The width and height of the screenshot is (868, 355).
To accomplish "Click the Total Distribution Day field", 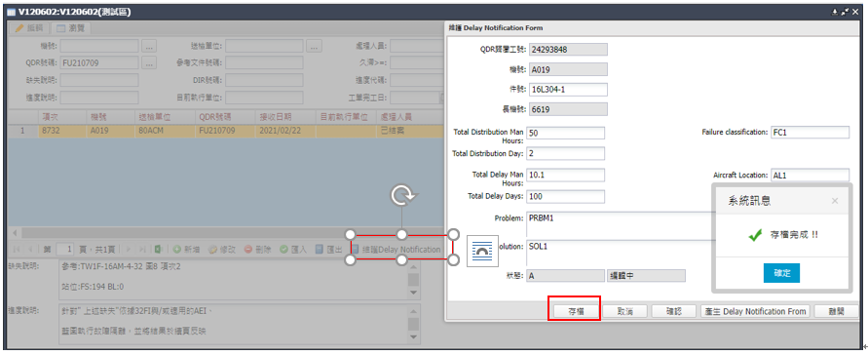I will click(x=566, y=153).
